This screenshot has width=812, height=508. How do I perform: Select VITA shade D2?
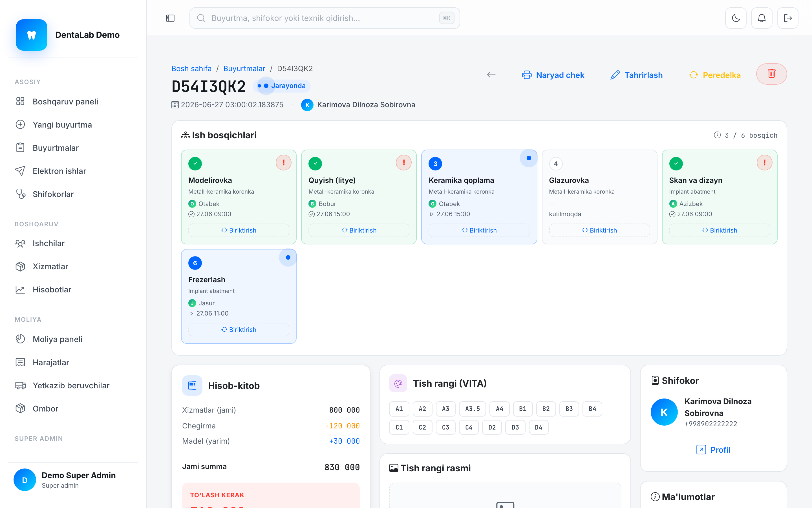[492, 427]
